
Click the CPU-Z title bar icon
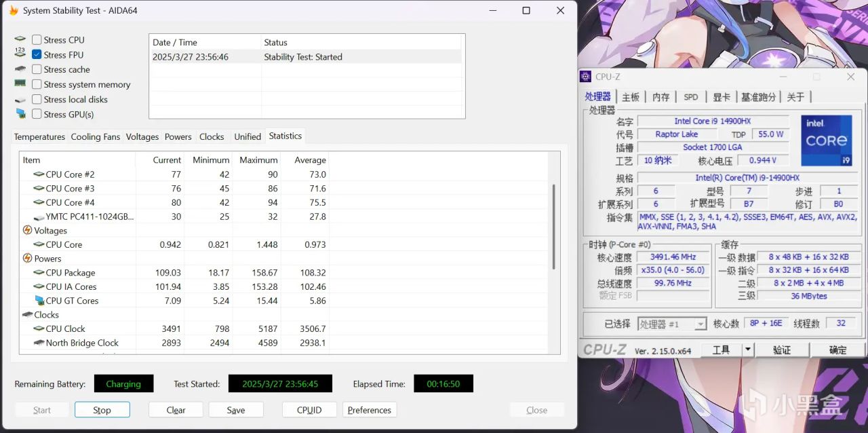click(587, 77)
